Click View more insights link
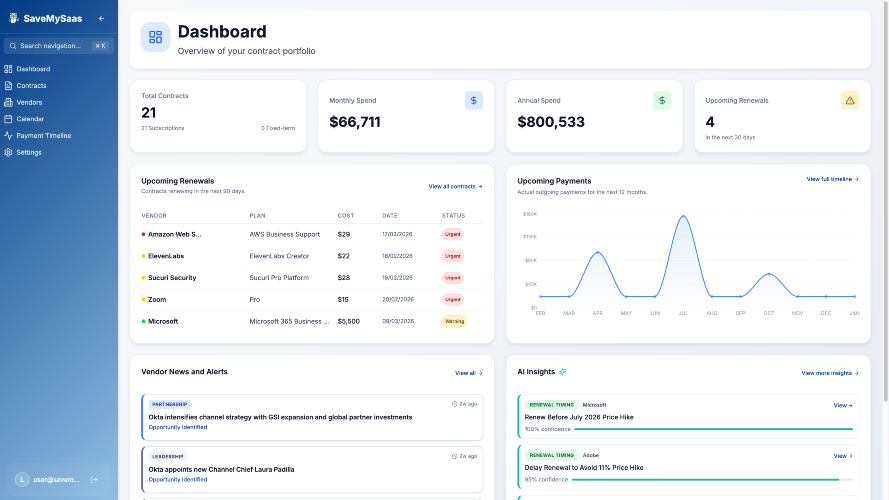 point(829,373)
